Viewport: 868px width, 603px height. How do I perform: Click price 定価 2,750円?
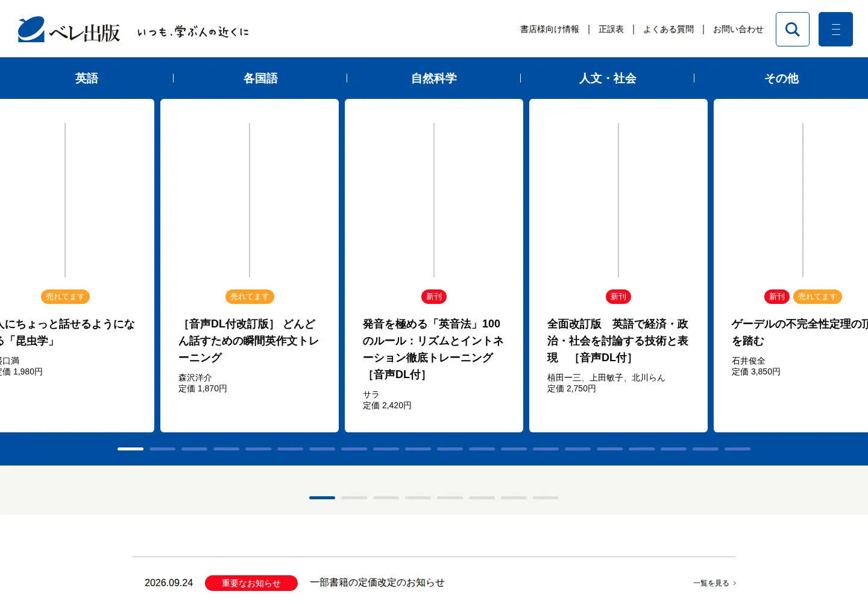571,388
